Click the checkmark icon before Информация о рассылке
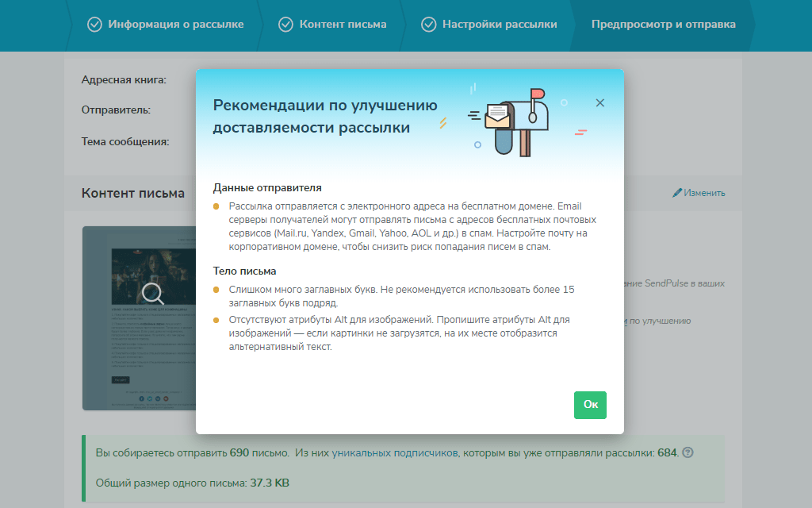 point(94,25)
